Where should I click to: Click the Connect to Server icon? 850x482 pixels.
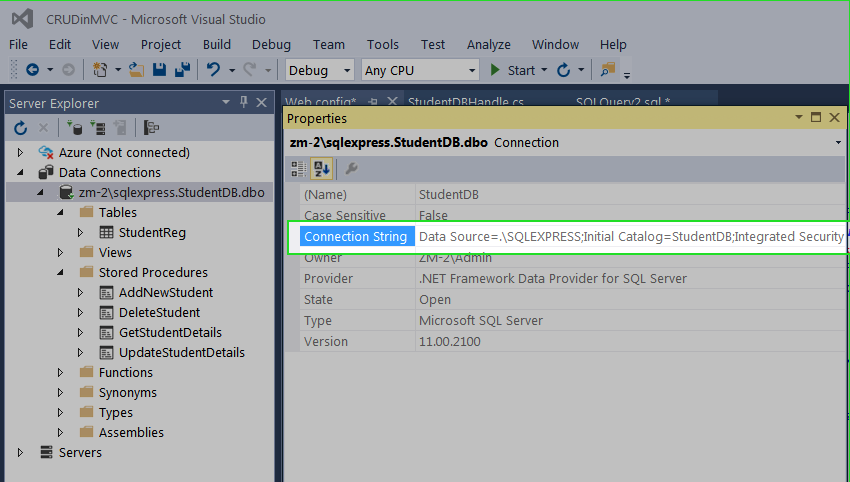tap(98, 128)
